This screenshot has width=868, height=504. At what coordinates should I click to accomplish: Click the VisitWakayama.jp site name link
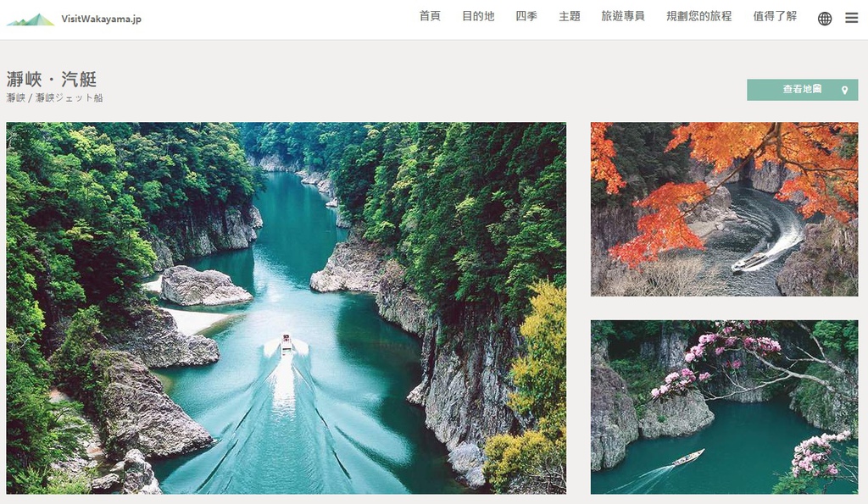(102, 19)
